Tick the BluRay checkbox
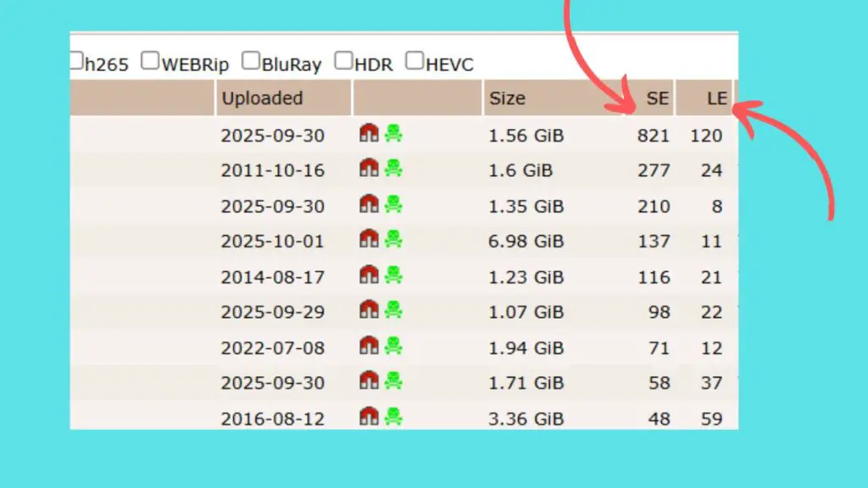 [250, 60]
